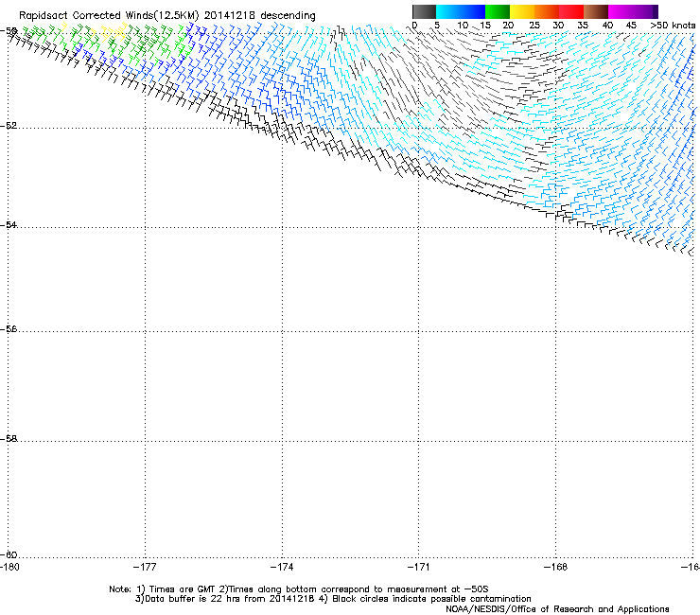Click the latitude label '-54'
700x615 pixels.
coord(9,224)
